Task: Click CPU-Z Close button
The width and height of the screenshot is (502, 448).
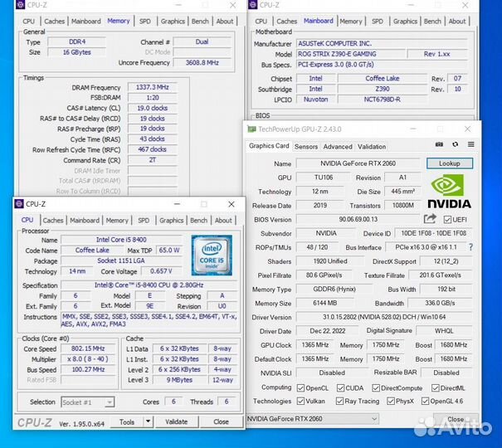Action: tap(221, 421)
